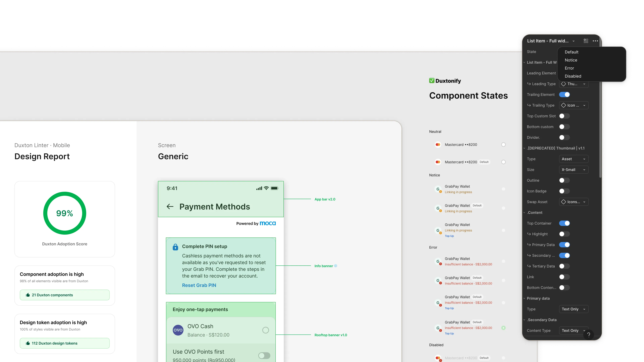
Task: Open the Swap Asset Icons dropdown
Action: click(574, 202)
